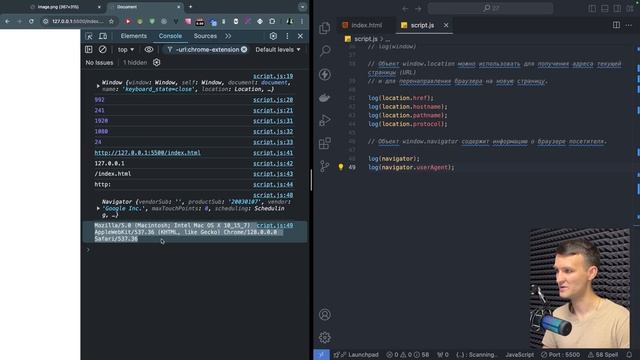Click the VS Code command center search box
The height and width of the screenshot is (360, 640).
pos(491,8)
